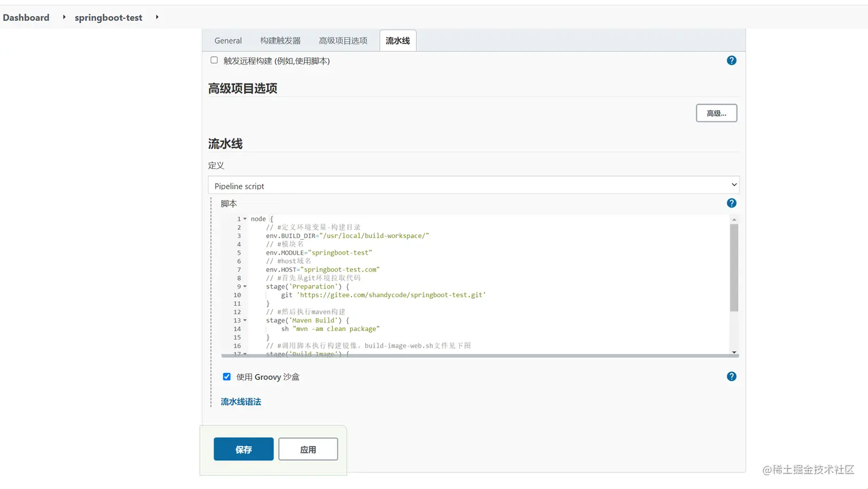Switch to the General tab
Viewport: 868px width, 489px height.
(228, 41)
